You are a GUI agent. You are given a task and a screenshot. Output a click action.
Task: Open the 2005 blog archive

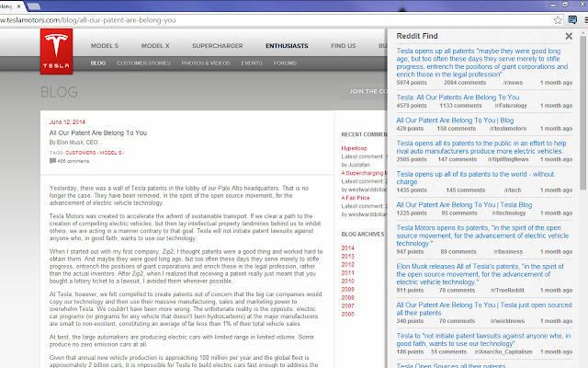click(x=347, y=314)
